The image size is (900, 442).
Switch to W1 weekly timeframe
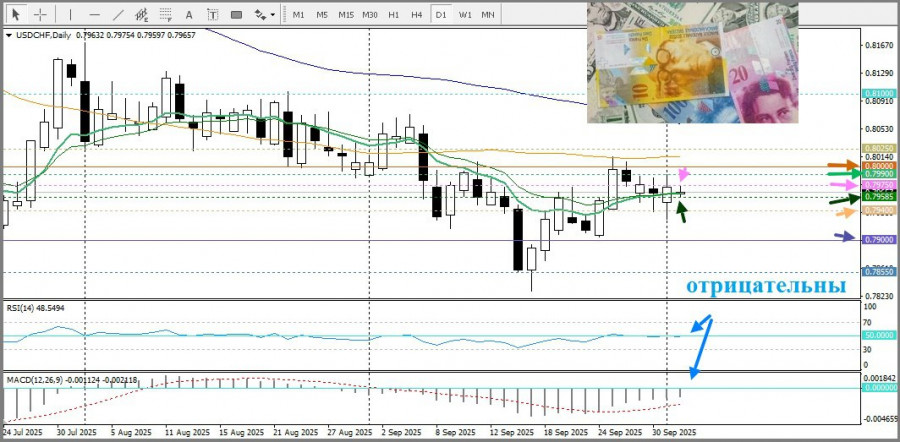click(x=465, y=15)
